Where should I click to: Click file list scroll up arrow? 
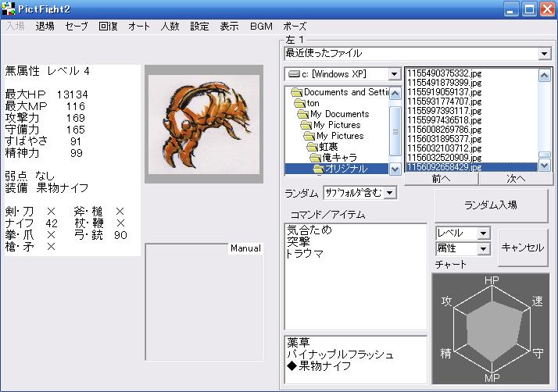click(x=544, y=75)
